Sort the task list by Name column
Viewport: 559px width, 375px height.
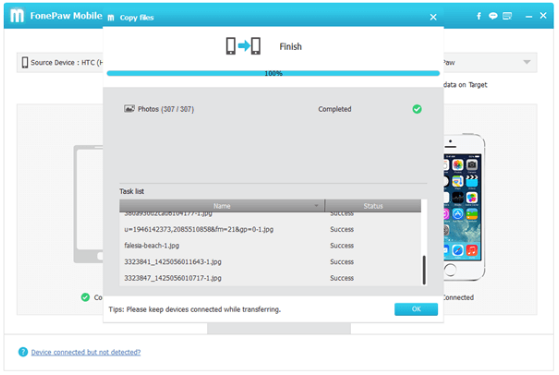[x=222, y=206]
